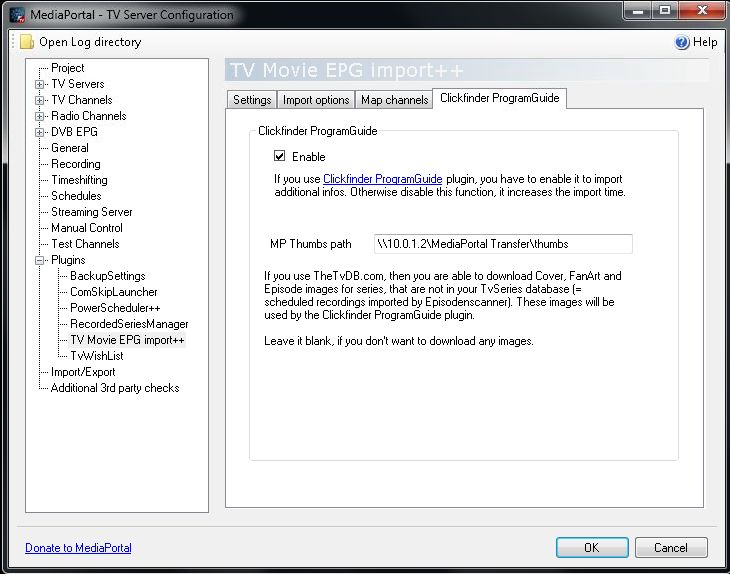Open the Donate to MediaPortal link
The image size is (730, 574).
(78, 548)
